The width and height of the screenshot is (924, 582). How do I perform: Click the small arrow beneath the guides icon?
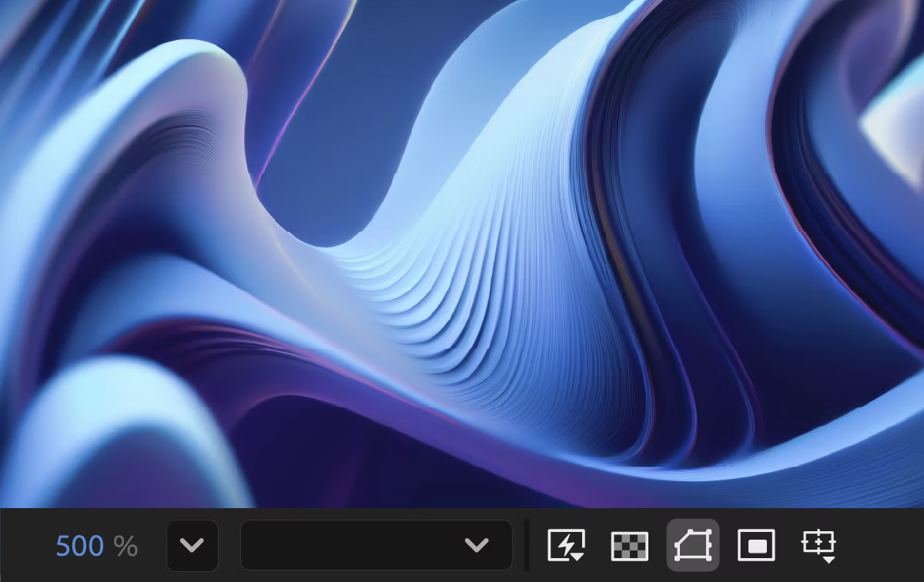coord(829,559)
